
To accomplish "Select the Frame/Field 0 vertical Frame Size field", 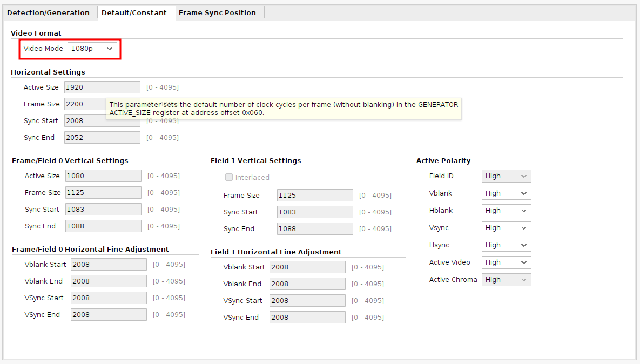I will click(x=103, y=193).
